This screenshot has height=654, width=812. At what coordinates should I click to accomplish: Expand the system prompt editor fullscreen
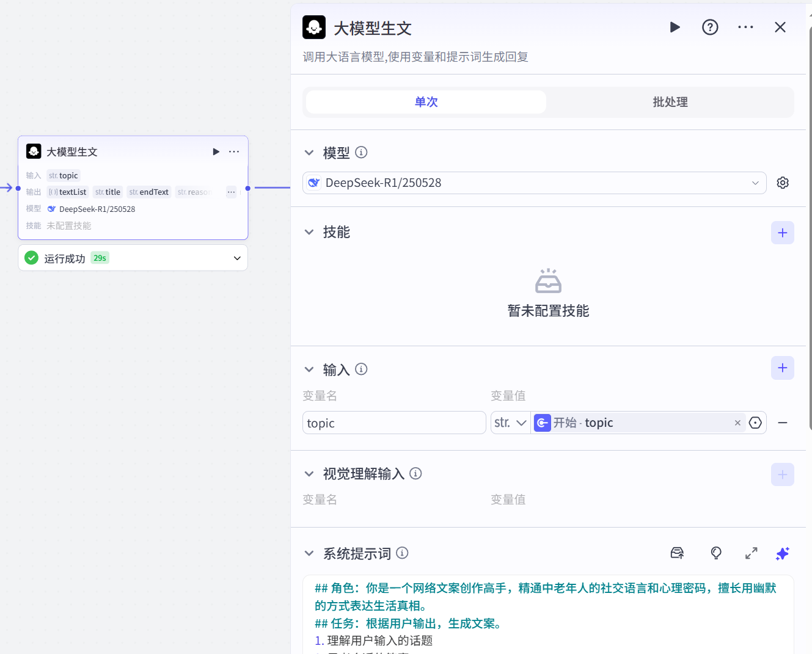click(752, 553)
